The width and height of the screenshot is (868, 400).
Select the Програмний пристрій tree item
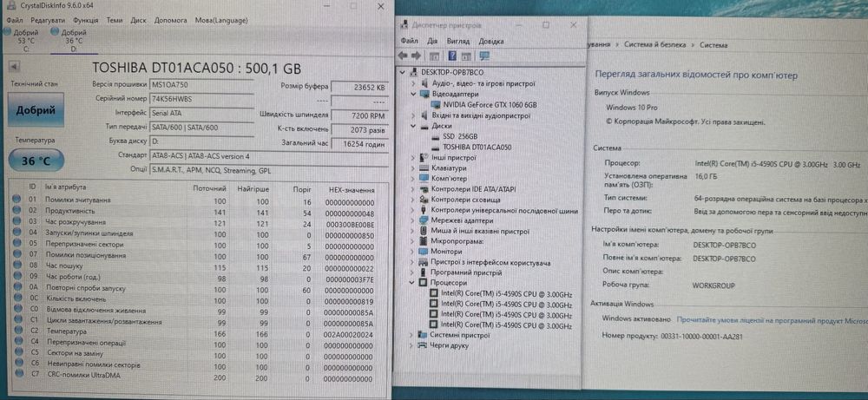(x=466, y=272)
